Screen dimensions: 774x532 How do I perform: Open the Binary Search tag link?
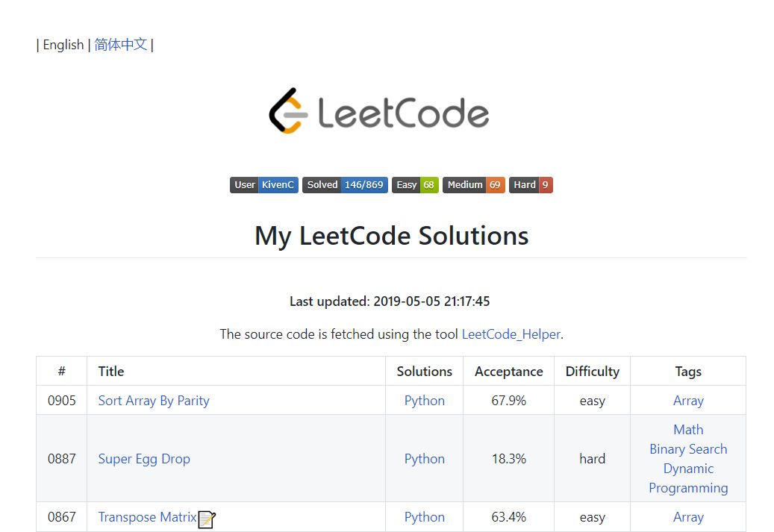point(688,449)
